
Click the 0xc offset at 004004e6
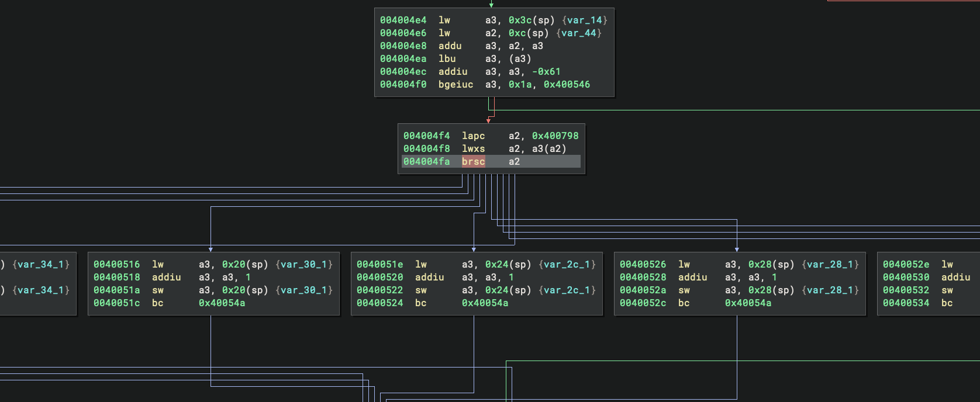(x=517, y=33)
